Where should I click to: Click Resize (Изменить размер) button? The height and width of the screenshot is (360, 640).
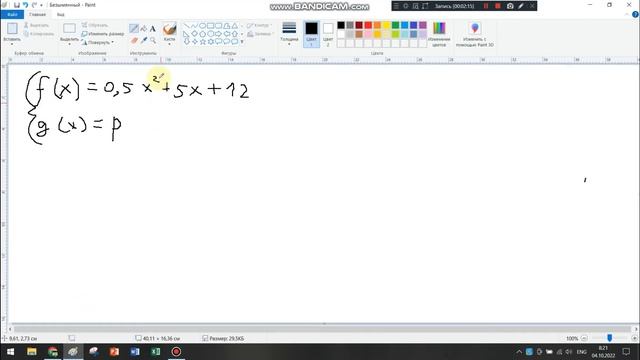102,34
